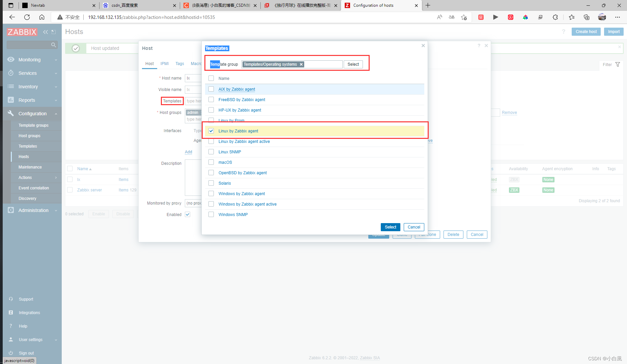The height and width of the screenshot is (364, 627).
Task: Remove the Templates/Operating systems tag
Action: click(x=301, y=64)
